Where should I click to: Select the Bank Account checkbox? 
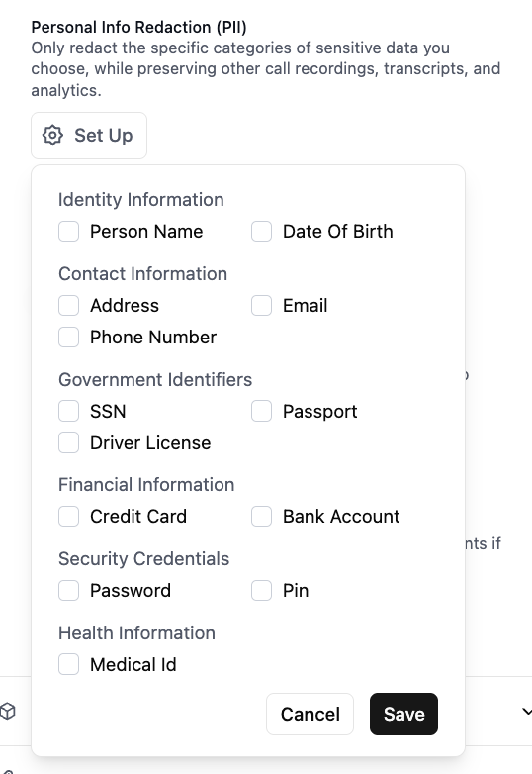tap(261, 517)
